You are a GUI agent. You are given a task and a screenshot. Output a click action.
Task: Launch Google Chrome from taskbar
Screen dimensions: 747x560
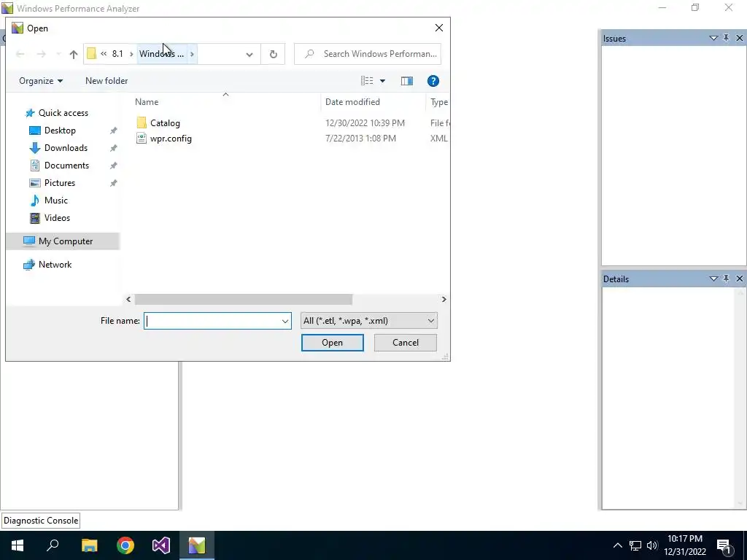click(x=125, y=545)
